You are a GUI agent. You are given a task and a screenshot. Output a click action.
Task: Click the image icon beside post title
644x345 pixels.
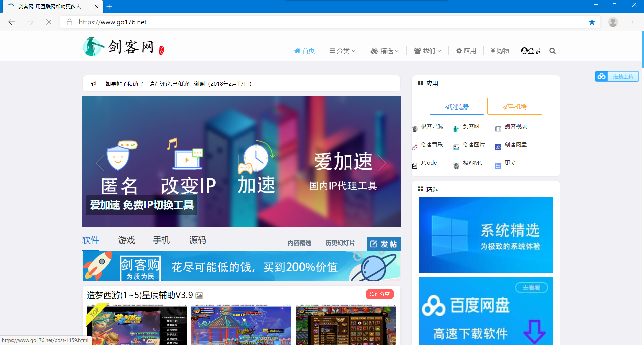click(x=199, y=295)
